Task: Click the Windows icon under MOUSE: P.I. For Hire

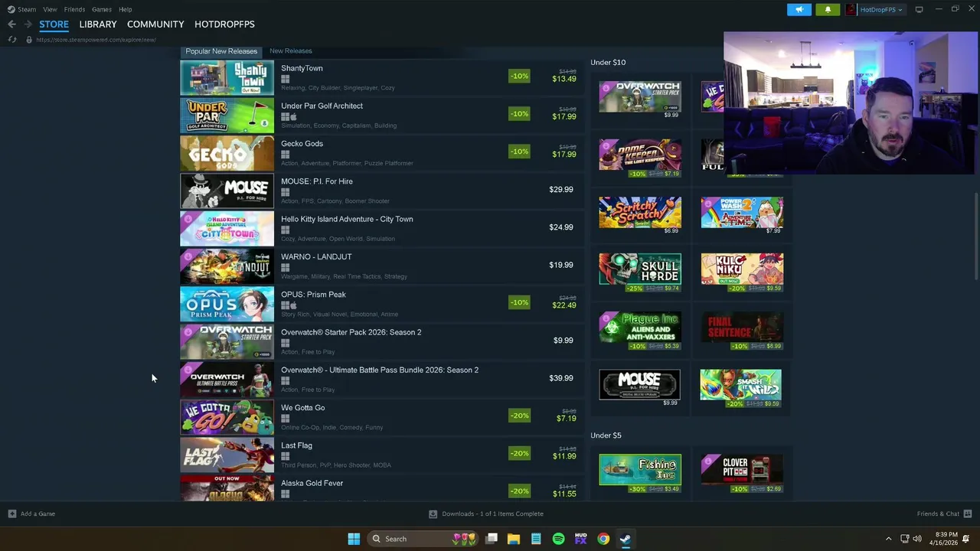Action: point(285,192)
